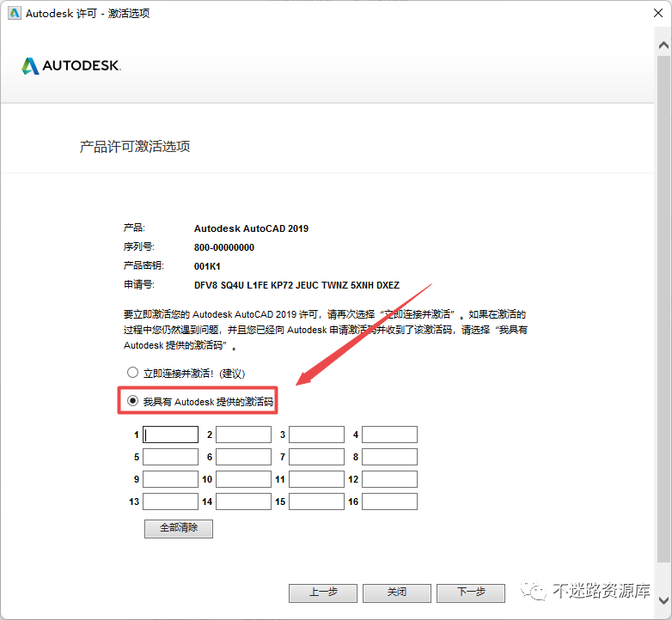
Task: Click the vertical scrollbar thumb
Action: click(x=663, y=308)
